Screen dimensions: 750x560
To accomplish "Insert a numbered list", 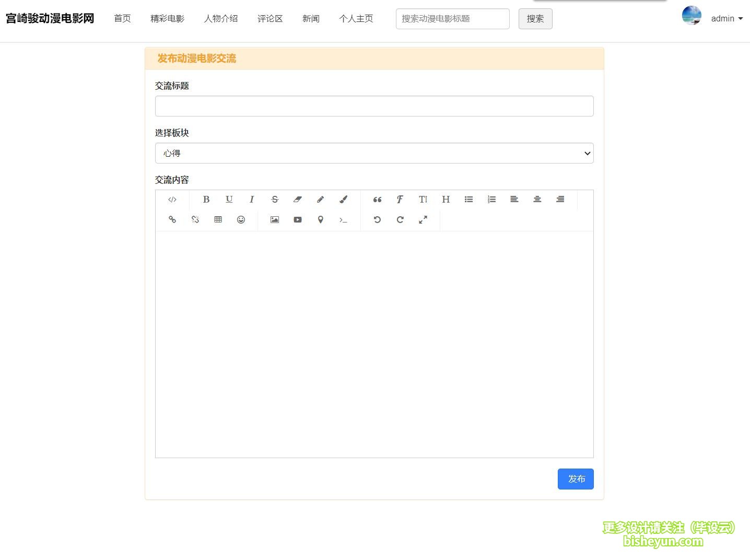I will (x=491, y=200).
